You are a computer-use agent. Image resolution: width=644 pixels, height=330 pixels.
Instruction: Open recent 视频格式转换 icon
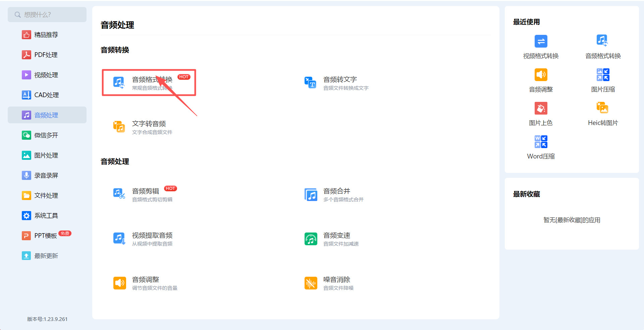pos(541,41)
